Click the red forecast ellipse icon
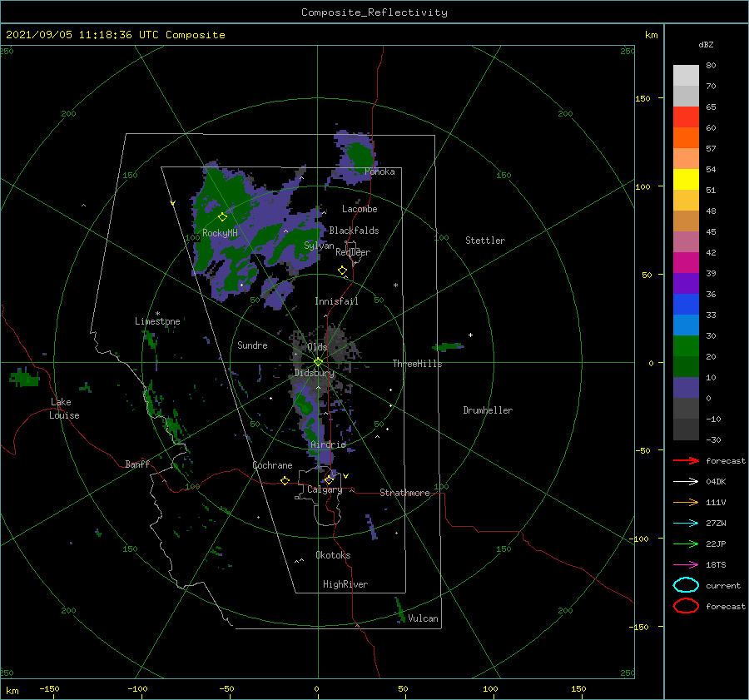This screenshot has height=700, width=749. coord(686,606)
